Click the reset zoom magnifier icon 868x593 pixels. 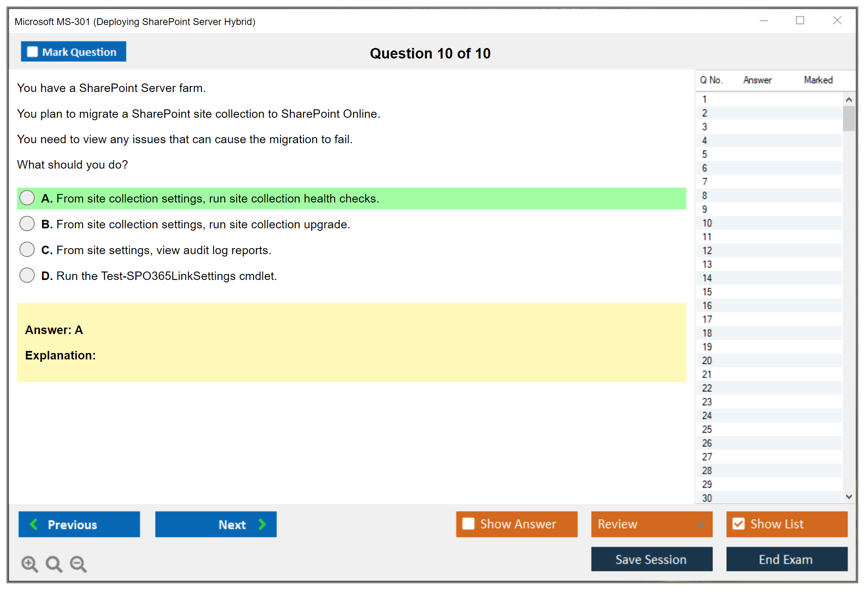point(54,564)
